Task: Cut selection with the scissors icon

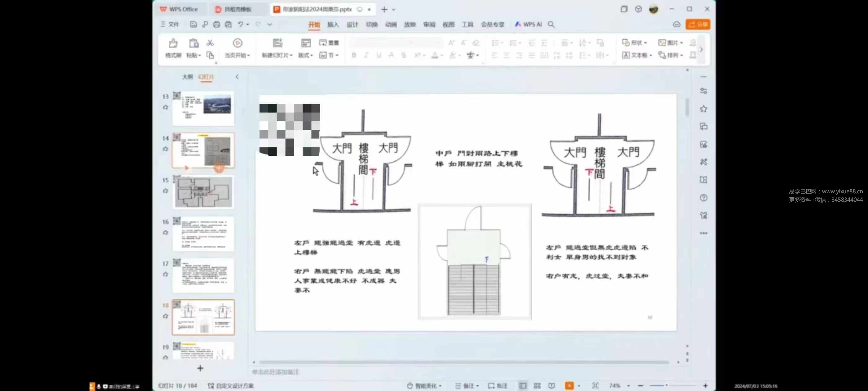Action: (210, 43)
